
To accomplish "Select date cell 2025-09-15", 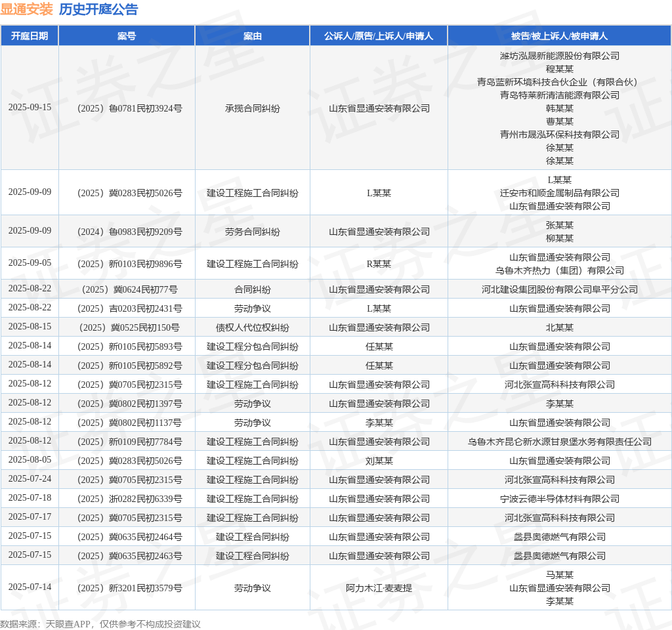I will tap(30, 107).
